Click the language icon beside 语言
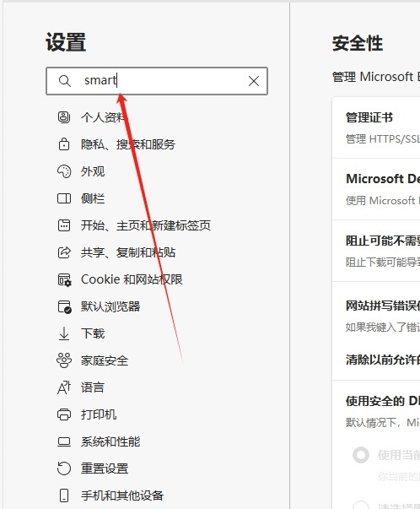The width and height of the screenshot is (420, 509). 64,387
